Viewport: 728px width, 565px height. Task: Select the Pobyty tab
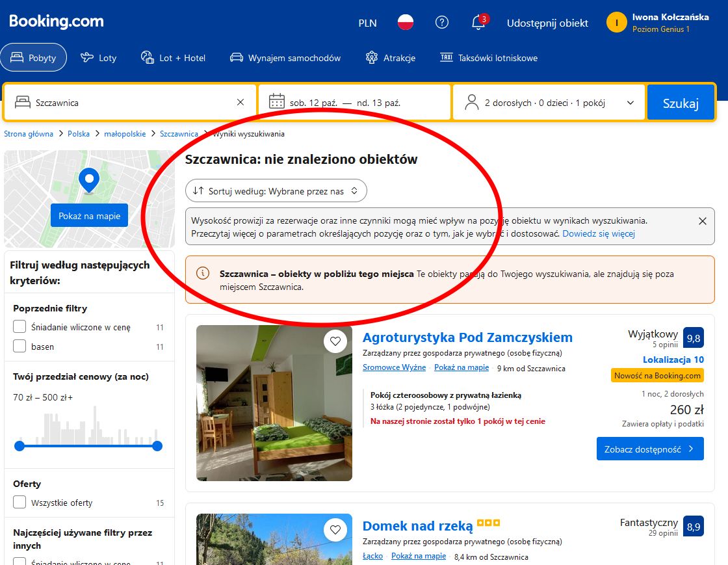(x=33, y=58)
